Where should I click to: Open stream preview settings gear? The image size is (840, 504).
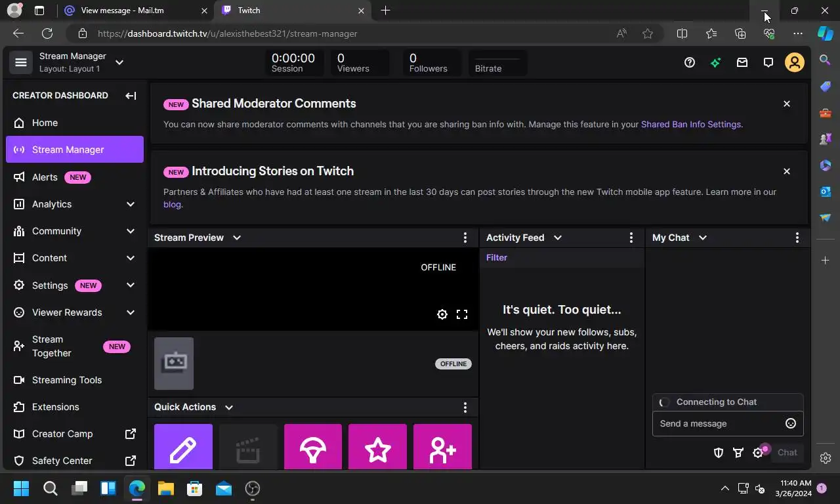(x=442, y=314)
